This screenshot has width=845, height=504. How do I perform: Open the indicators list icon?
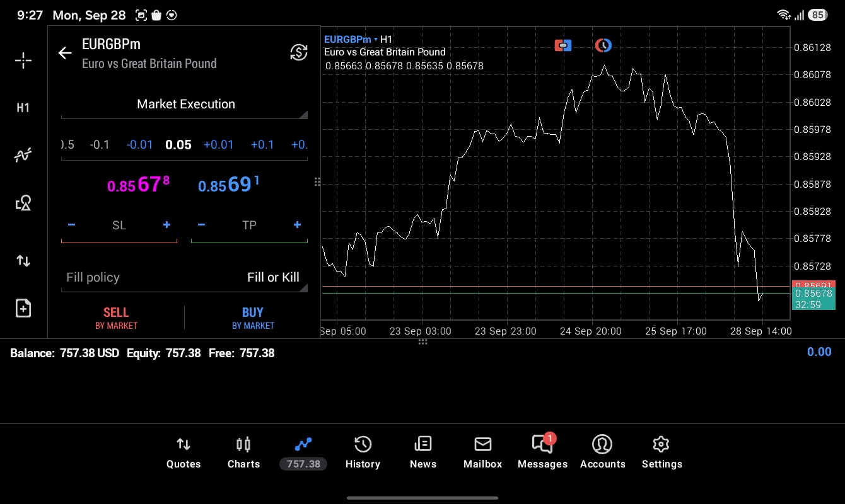(x=23, y=155)
